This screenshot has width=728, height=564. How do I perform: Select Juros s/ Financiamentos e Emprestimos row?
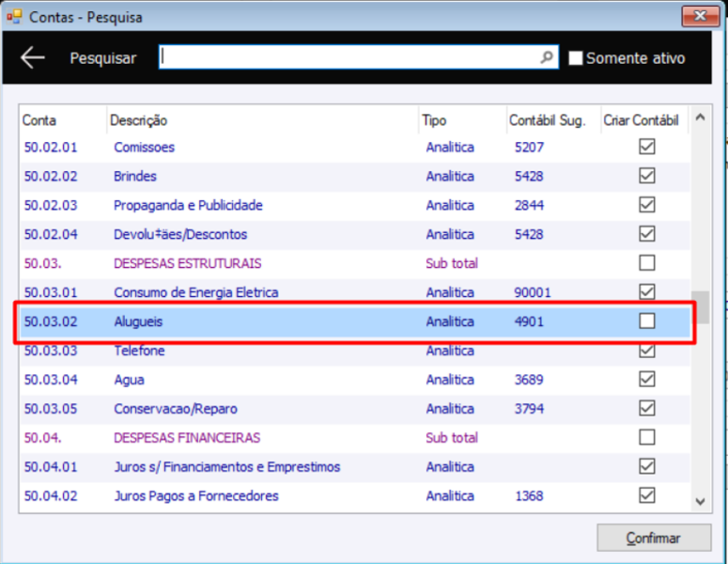tap(355, 466)
